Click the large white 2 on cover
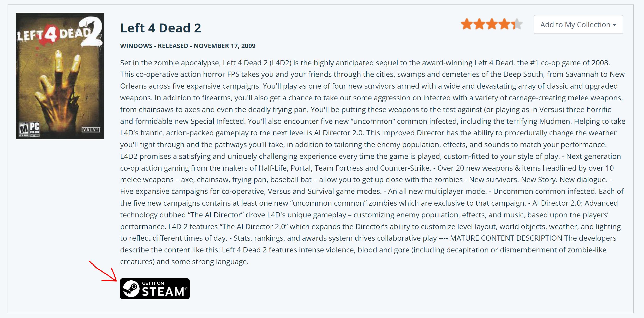The height and width of the screenshot is (318, 644). click(x=92, y=31)
